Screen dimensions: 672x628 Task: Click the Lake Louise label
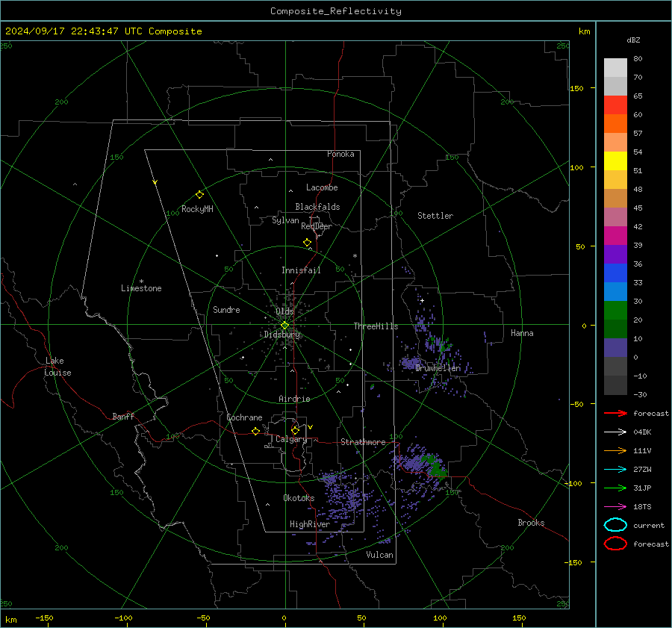[57, 367]
